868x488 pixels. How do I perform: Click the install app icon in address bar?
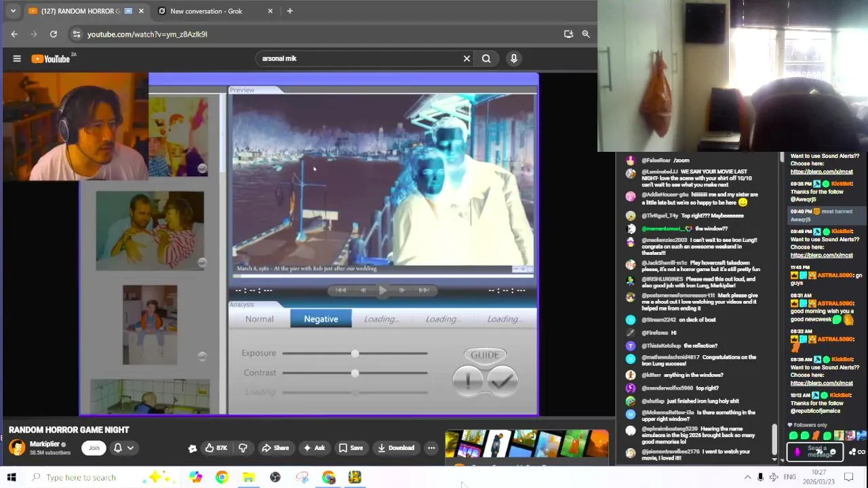coord(568,34)
